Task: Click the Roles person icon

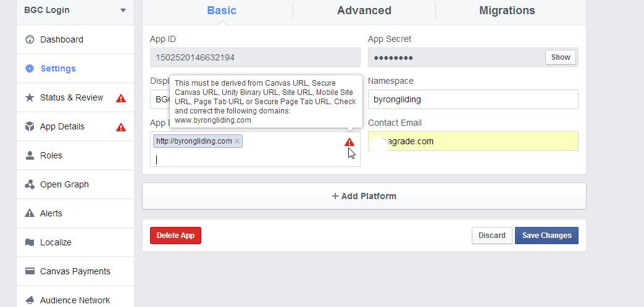Action: click(30, 155)
